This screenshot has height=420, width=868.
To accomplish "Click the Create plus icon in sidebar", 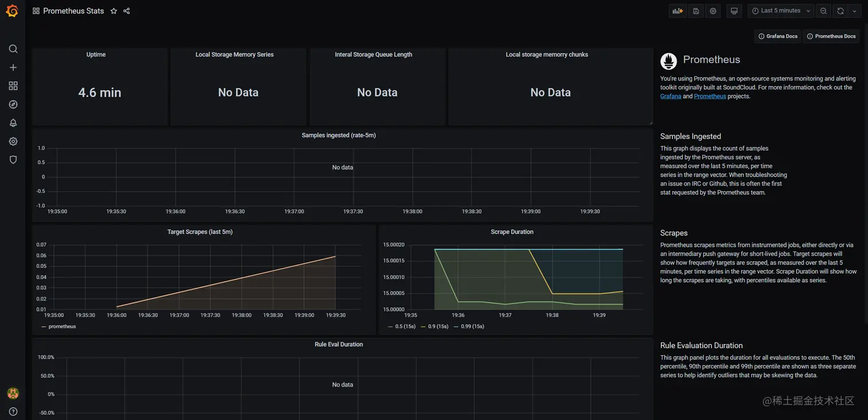I will click(x=13, y=67).
